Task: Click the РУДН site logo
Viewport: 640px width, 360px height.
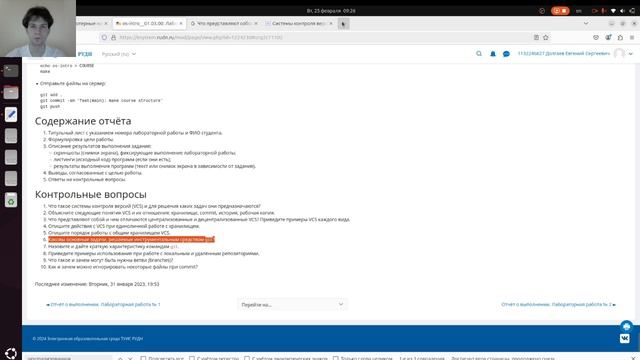Action: [85, 54]
